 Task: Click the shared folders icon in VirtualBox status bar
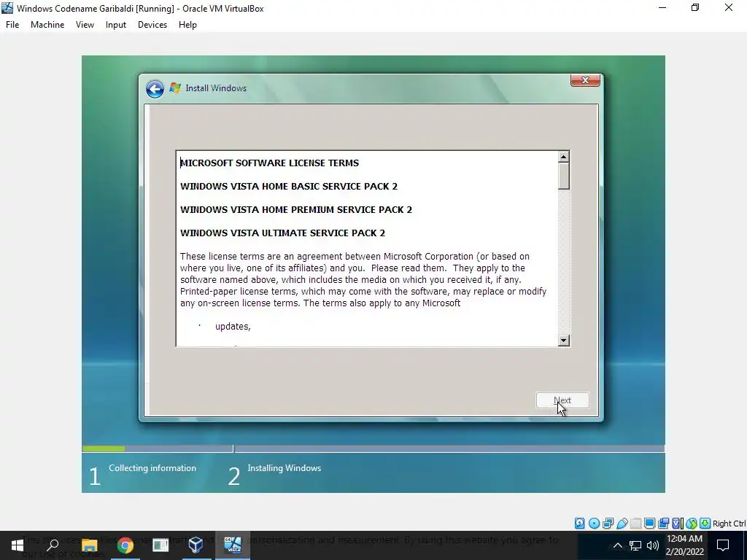pos(635,524)
